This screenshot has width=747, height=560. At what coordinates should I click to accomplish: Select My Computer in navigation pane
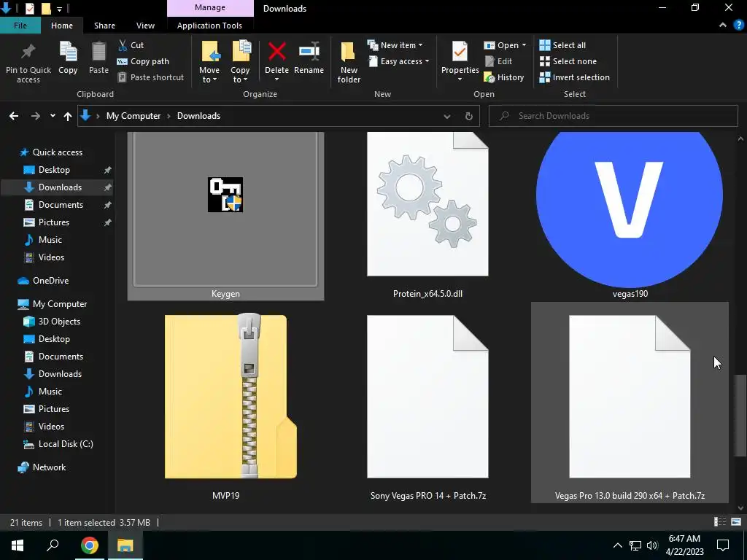[60, 304]
